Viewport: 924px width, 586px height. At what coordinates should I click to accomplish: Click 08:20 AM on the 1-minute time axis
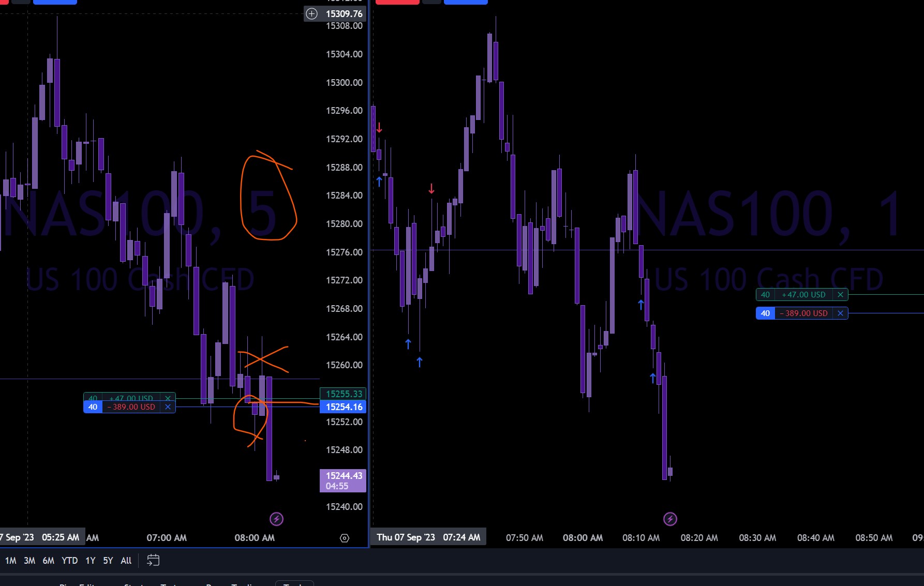699,538
